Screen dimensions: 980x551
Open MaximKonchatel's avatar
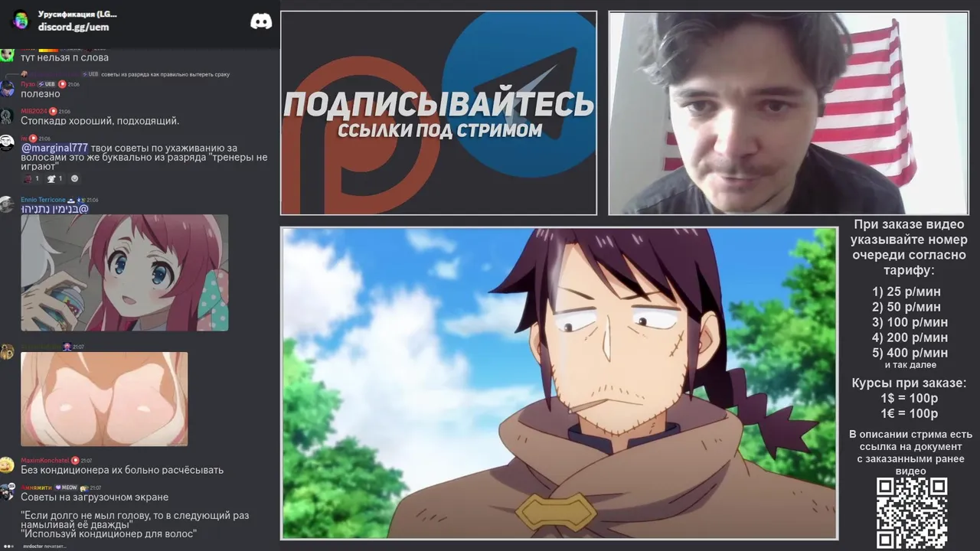[7, 465]
